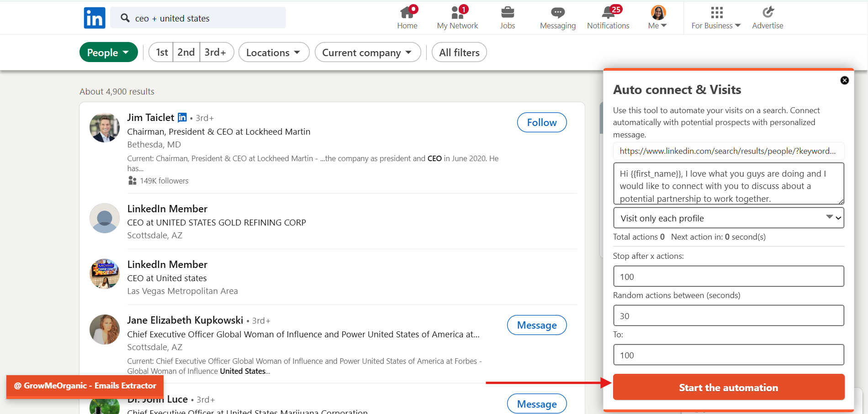The image size is (868, 414).
Task: Expand the For Business apps menu
Action: (x=716, y=18)
